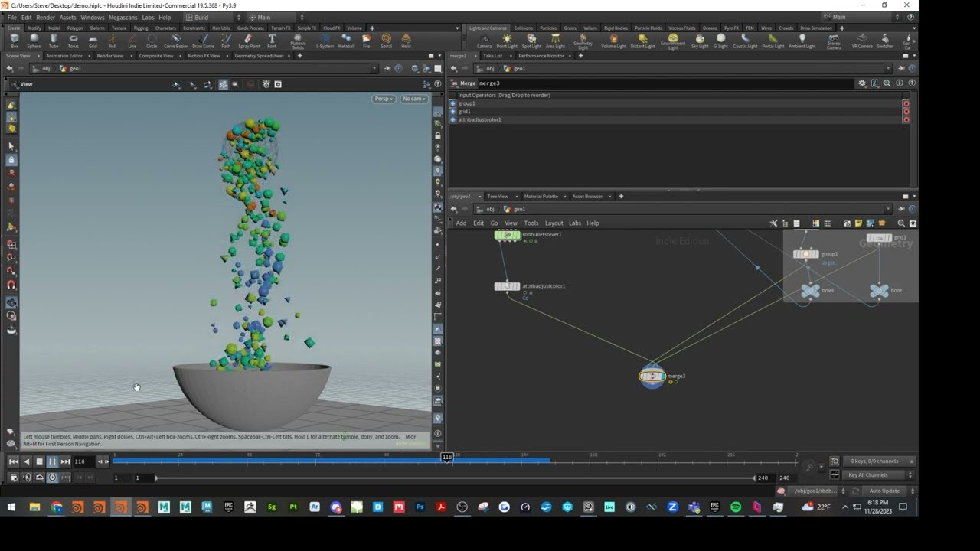The width and height of the screenshot is (980, 551).
Task: Create a Sphere from the shelf
Action: 34,41
